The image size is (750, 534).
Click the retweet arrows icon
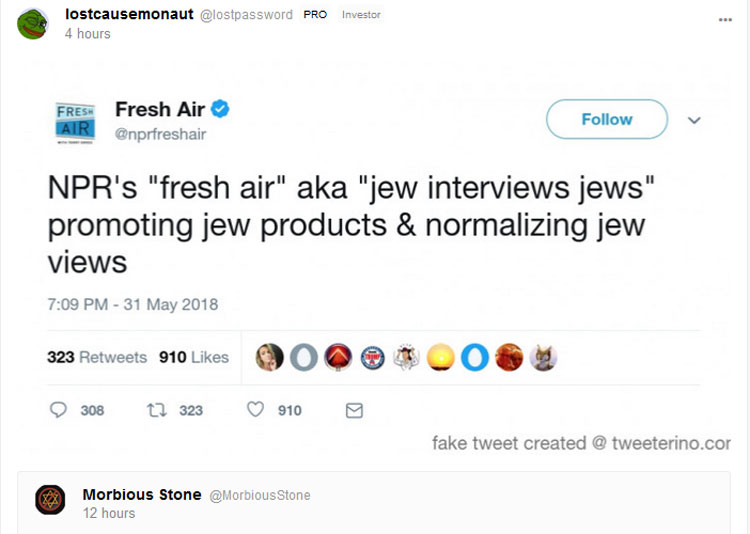pyautogui.click(x=156, y=410)
